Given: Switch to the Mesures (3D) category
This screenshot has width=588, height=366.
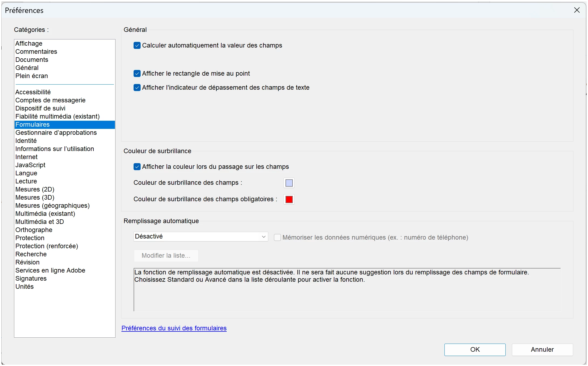Looking at the screenshot, I should click(35, 197).
